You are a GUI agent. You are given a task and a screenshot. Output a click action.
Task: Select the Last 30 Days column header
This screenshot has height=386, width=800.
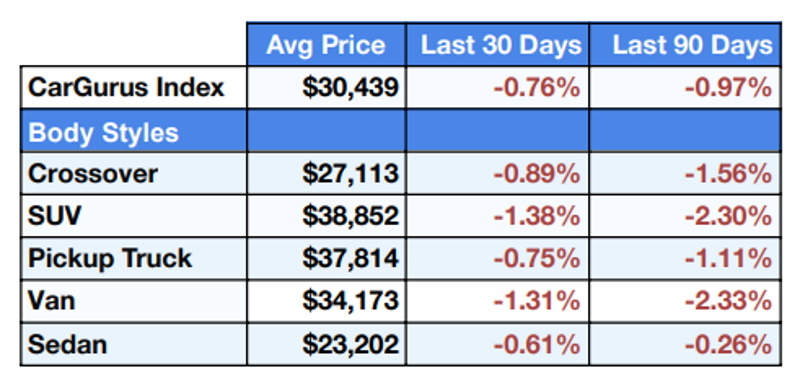click(501, 45)
